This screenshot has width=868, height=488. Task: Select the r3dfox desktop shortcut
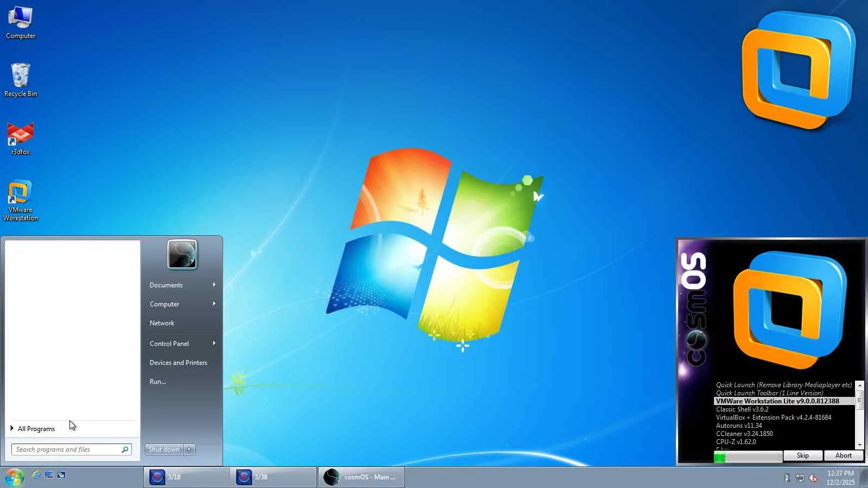21,139
